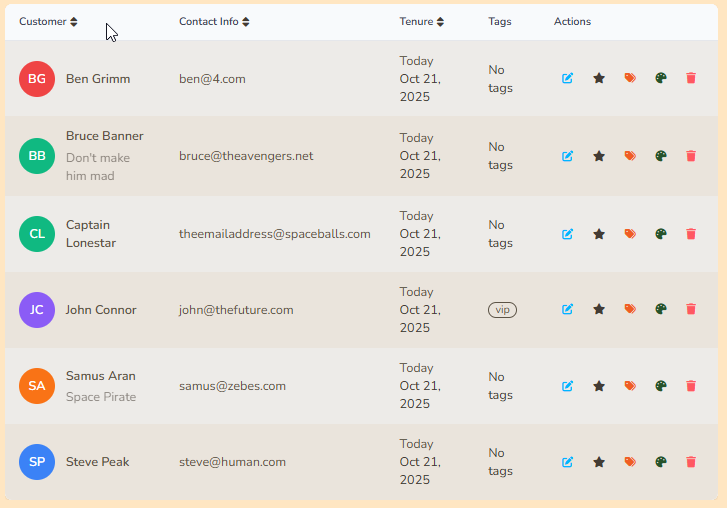The image size is (727, 508).
Task: Click "No tags" in Ben Grimm row
Action: click(500, 79)
